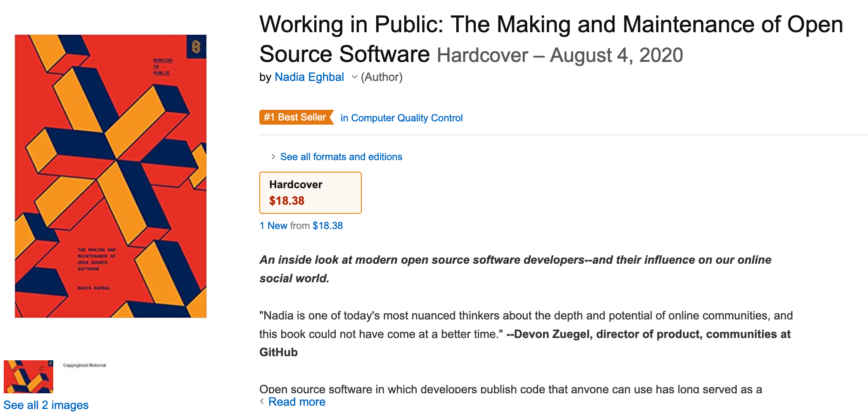
Task: Expand the chevron before See all formats
Action: pyautogui.click(x=273, y=157)
